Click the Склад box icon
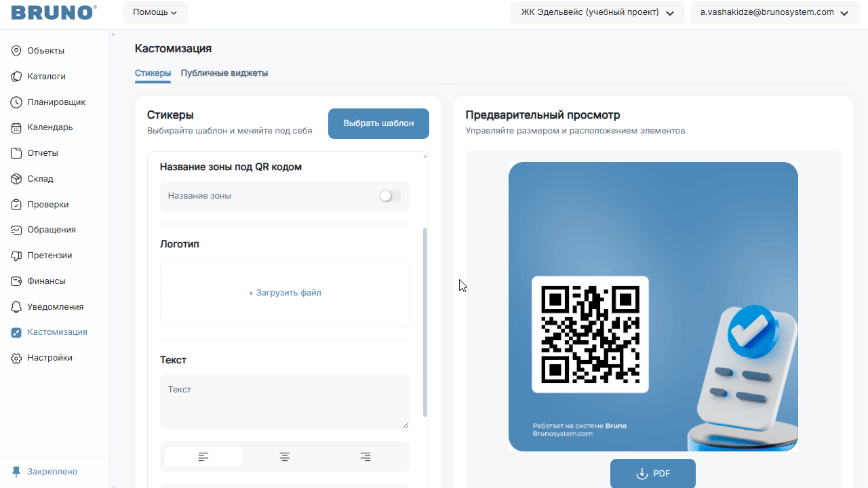Image resolution: width=868 pixels, height=488 pixels. click(17, 179)
